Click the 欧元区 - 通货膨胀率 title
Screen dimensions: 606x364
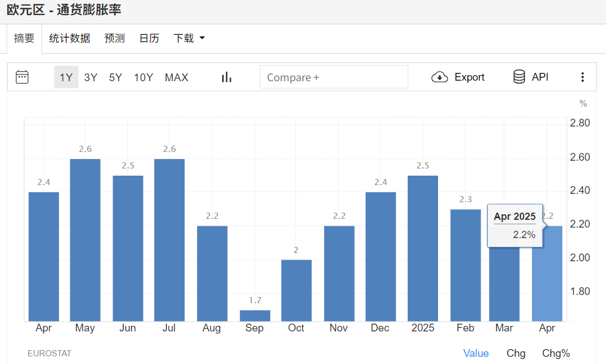tap(64, 9)
